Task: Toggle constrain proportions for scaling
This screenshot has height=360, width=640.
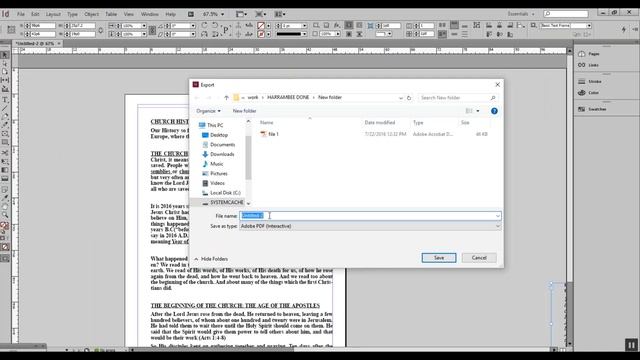Action: [152, 30]
